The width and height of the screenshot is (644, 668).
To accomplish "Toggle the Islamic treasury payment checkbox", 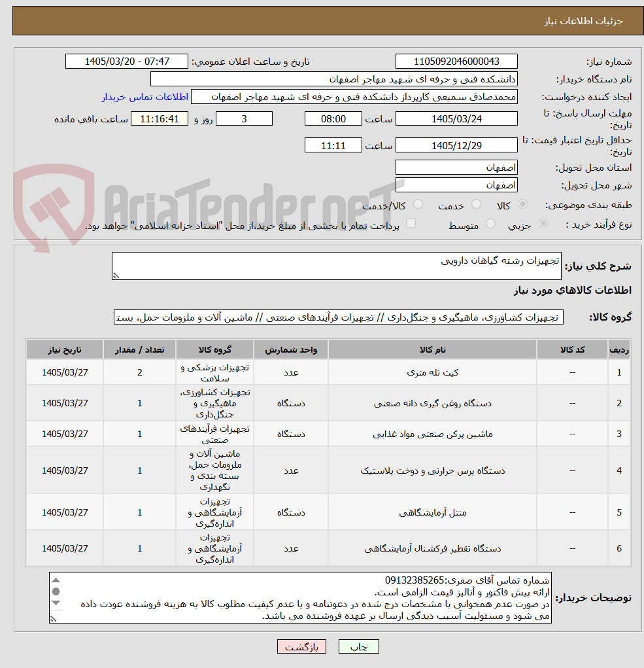I will coord(411,224).
